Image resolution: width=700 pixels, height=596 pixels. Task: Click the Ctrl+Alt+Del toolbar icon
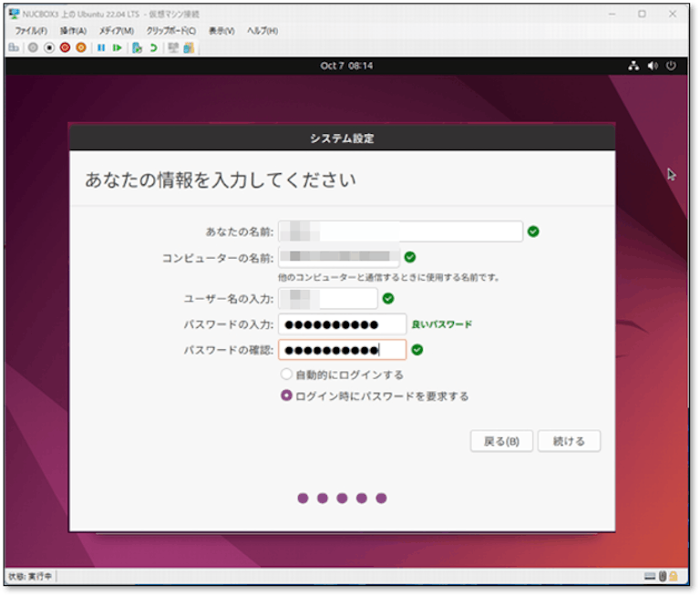(x=14, y=47)
